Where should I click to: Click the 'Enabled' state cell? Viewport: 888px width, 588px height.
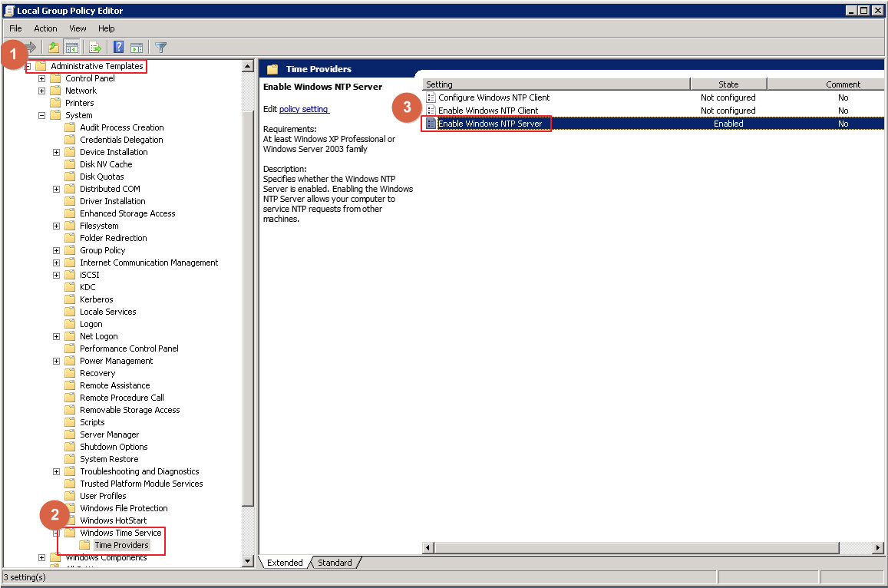(x=728, y=124)
